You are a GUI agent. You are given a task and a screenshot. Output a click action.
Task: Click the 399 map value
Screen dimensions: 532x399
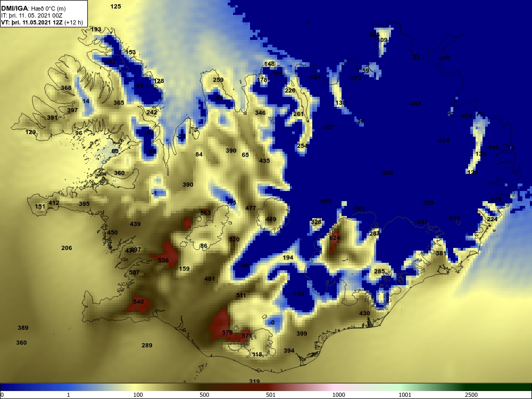[x=302, y=334]
